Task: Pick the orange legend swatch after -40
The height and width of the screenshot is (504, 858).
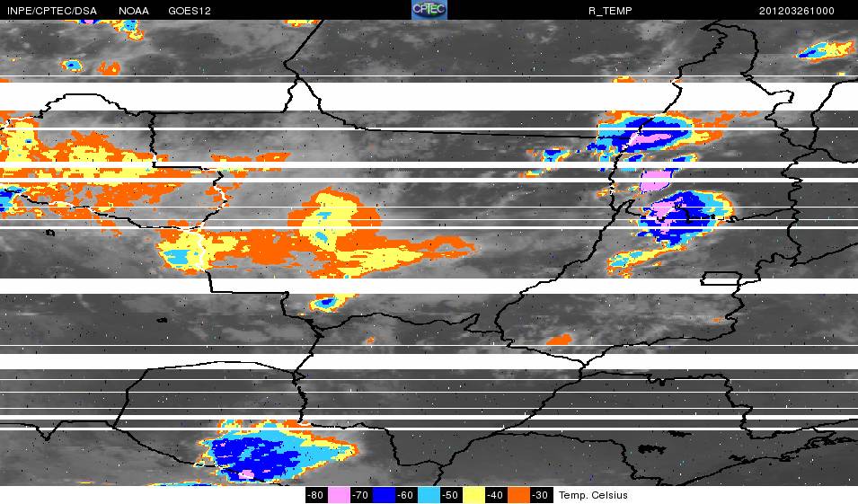Action: 518,495
